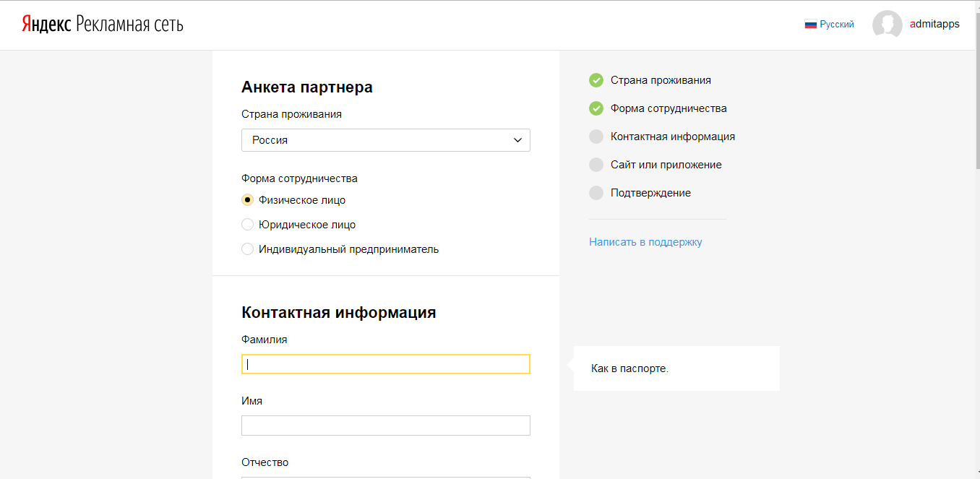Open the Русский language switcher

[x=837, y=25]
